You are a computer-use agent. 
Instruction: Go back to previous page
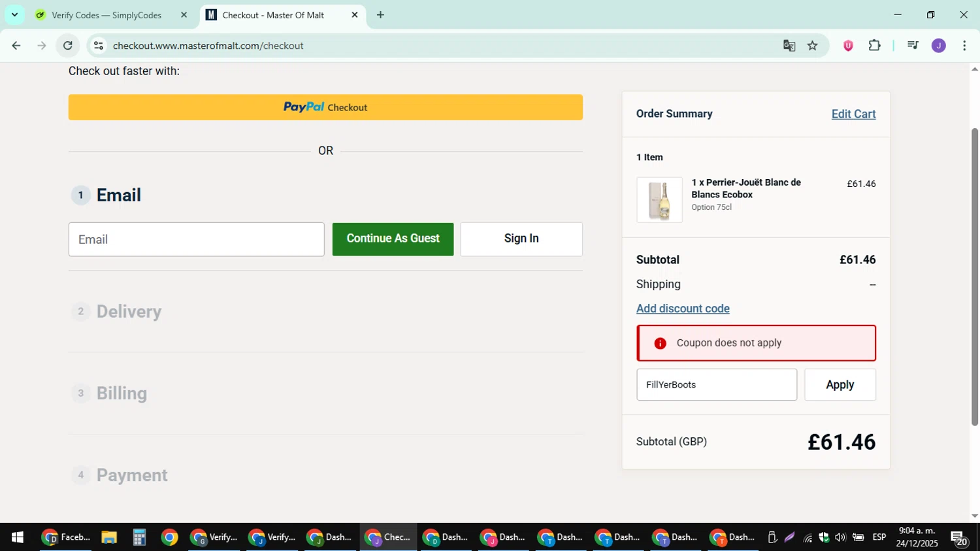(x=16, y=46)
